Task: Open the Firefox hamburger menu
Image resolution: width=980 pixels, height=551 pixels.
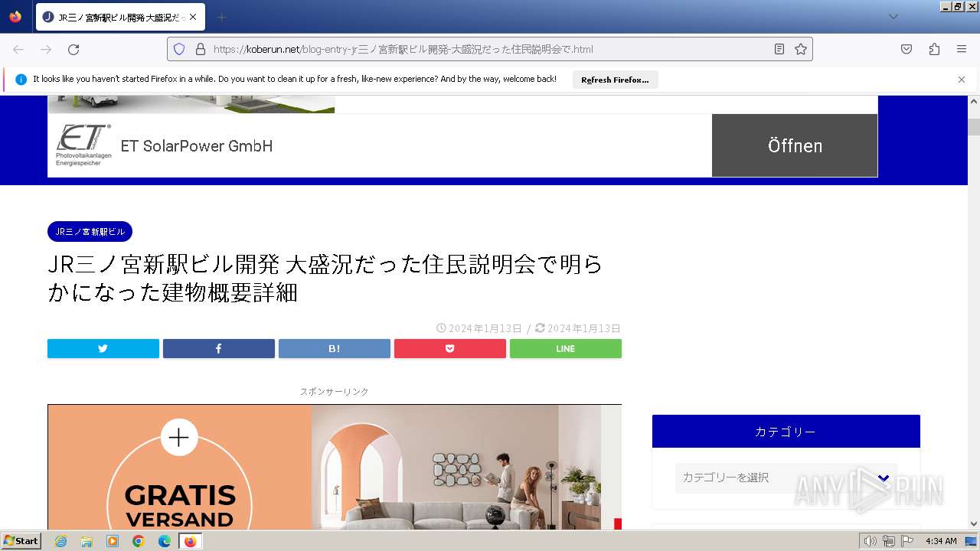Action: 962,49
